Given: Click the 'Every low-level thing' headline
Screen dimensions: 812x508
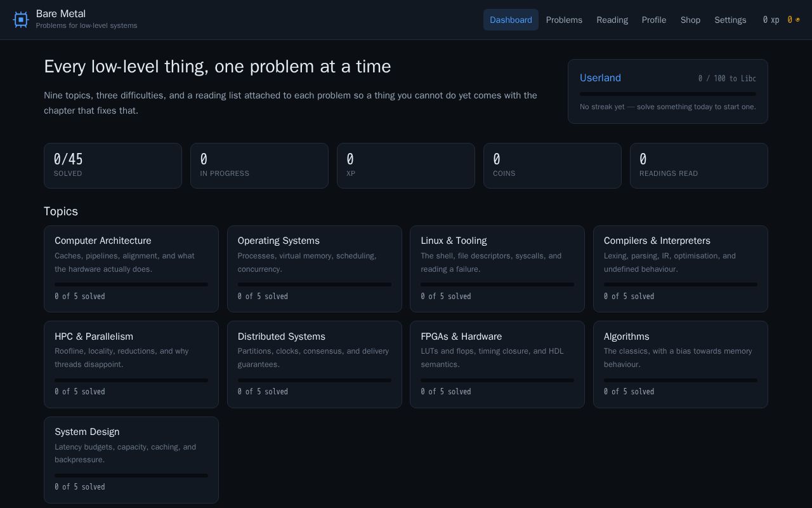Looking at the screenshot, I should [218, 67].
